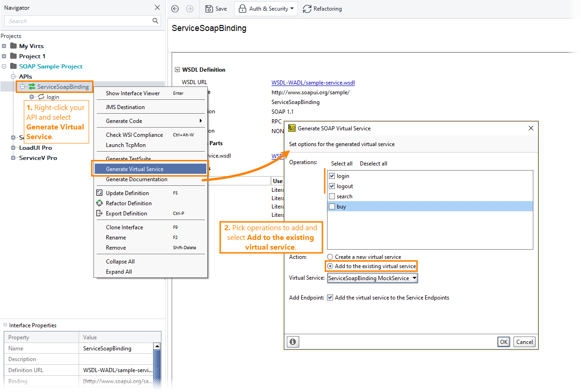
Task: Close the Navigator panel
Action: click(157, 8)
